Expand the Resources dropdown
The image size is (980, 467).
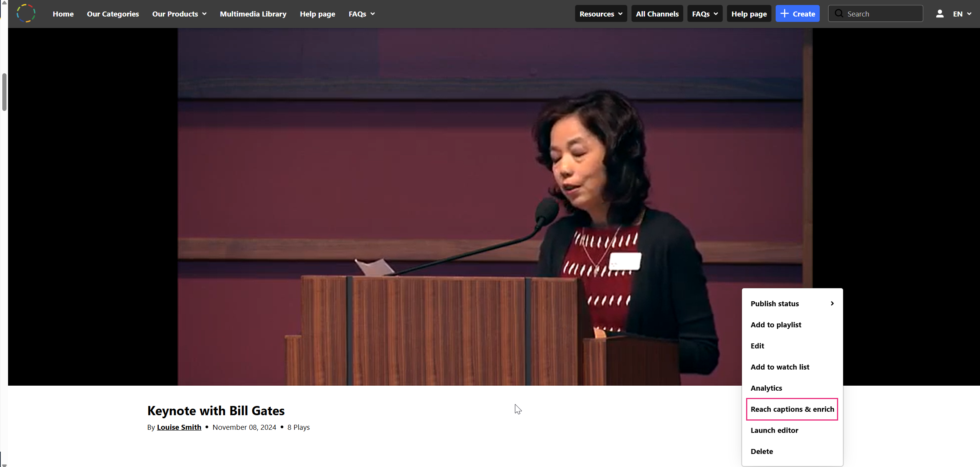click(x=600, y=14)
